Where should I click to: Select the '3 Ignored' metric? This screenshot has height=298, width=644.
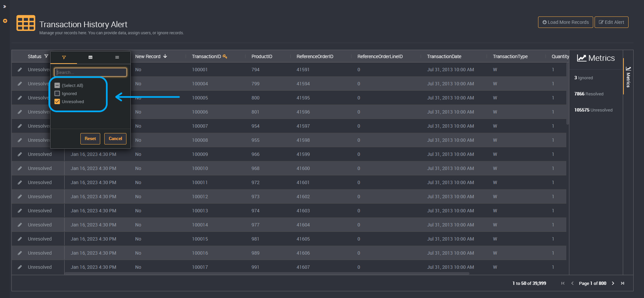583,78
